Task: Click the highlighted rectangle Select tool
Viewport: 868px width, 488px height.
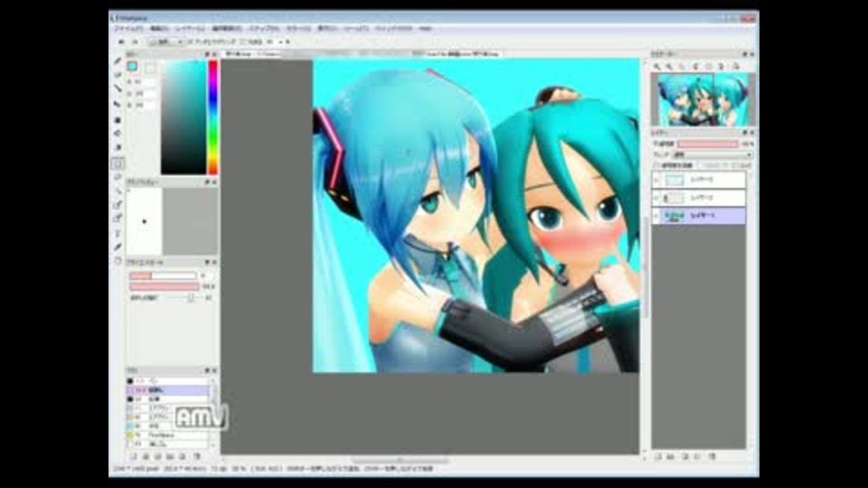Action: [x=118, y=164]
